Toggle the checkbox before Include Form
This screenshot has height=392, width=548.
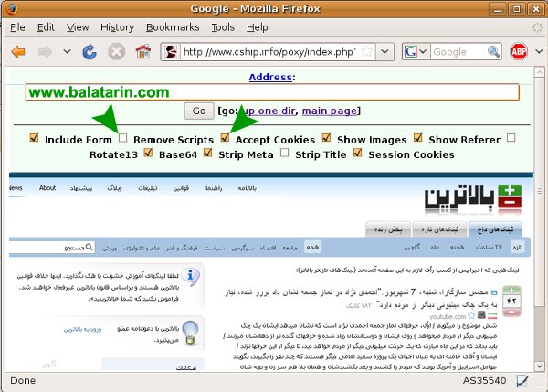tap(34, 138)
